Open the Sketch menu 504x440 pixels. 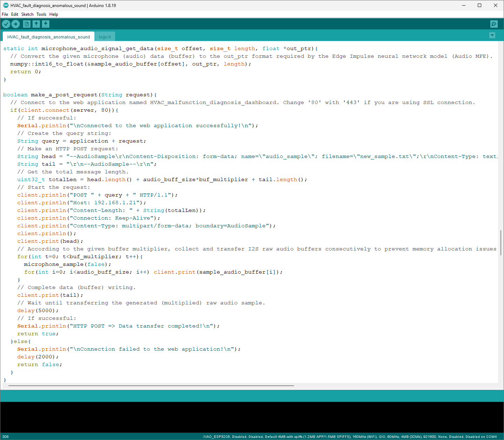pyautogui.click(x=27, y=14)
